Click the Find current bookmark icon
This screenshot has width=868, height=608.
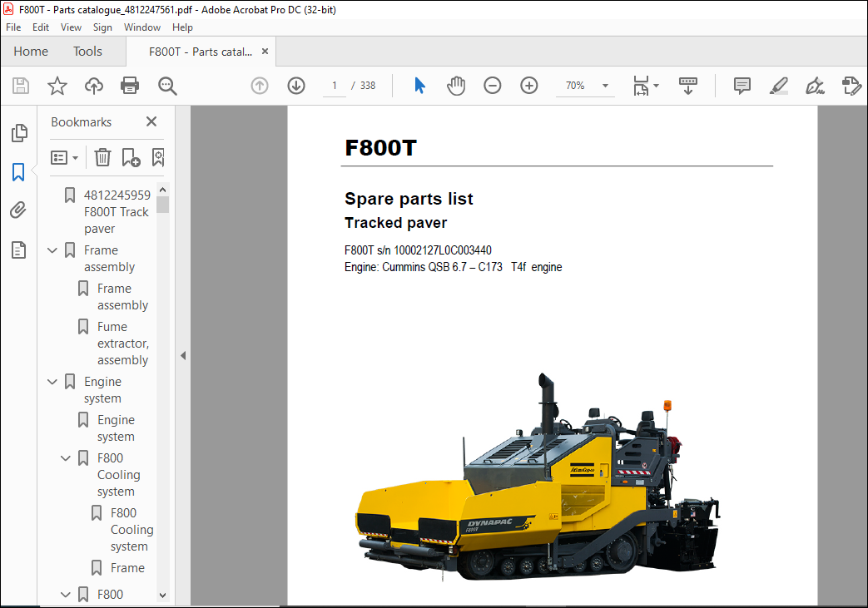[x=158, y=158]
